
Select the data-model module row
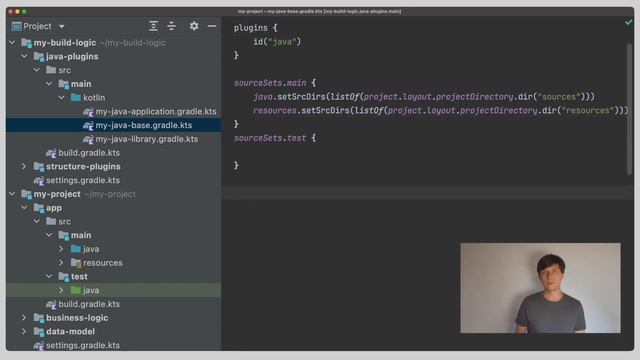tap(113, 331)
